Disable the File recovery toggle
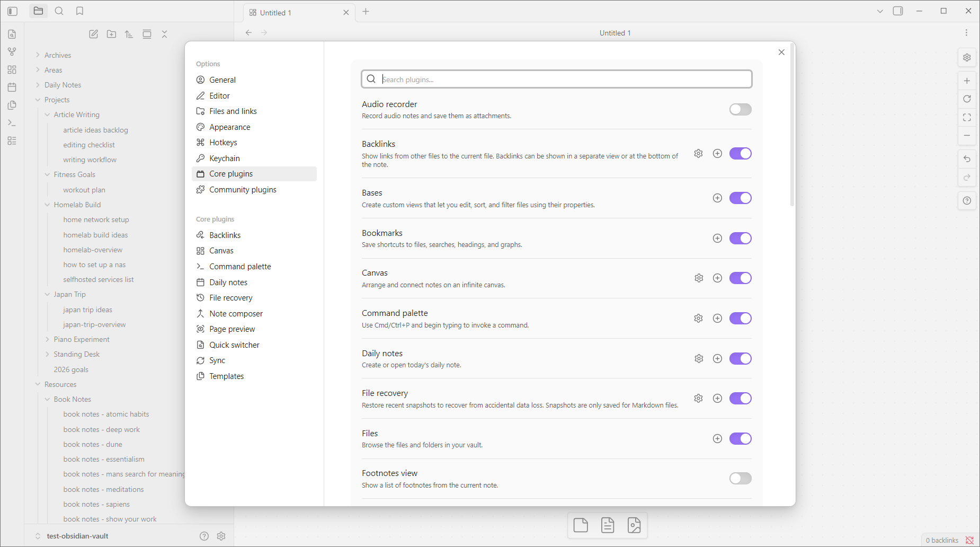 (740, 399)
